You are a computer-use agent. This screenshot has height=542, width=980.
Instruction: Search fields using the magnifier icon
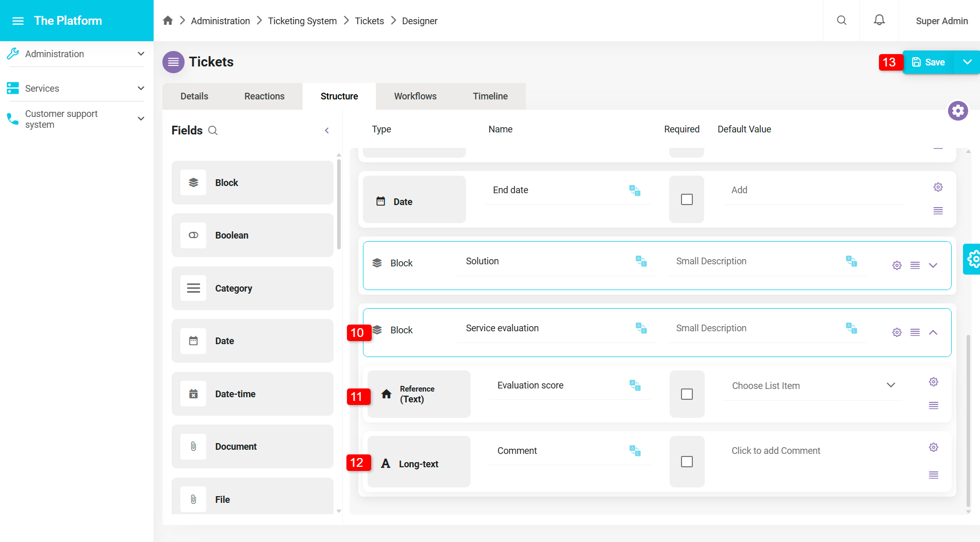click(213, 131)
